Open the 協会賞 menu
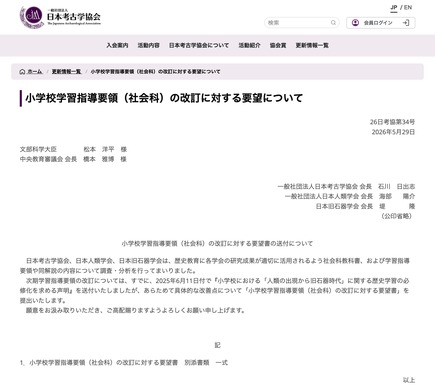Viewport: 435px width, 389px height. click(278, 45)
